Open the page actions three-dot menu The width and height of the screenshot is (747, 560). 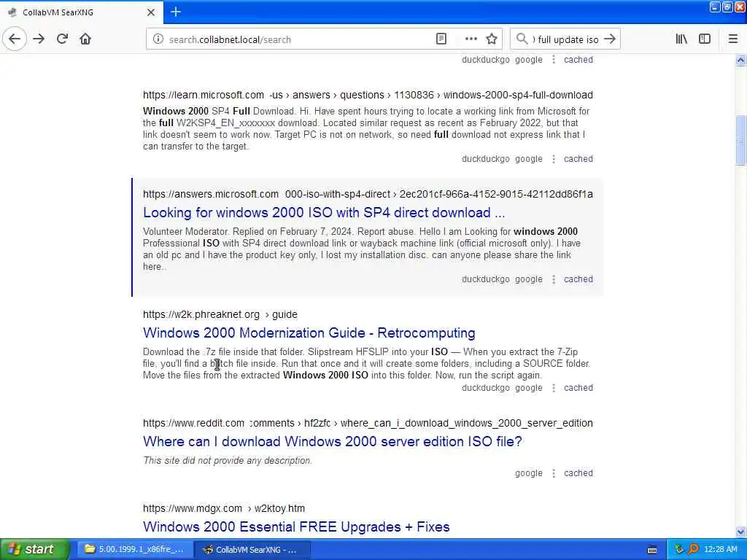[x=471, y=39]
